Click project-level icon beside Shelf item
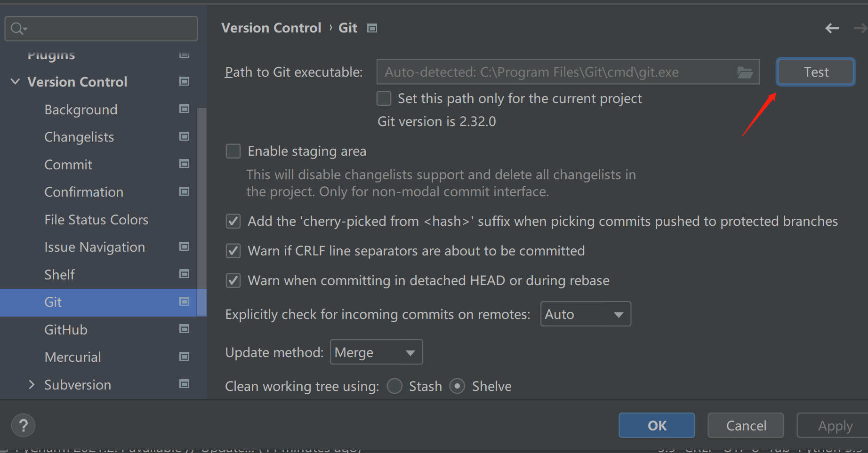Screen dimensions: 868x453 pyautogui.click(x=185, y=274)
